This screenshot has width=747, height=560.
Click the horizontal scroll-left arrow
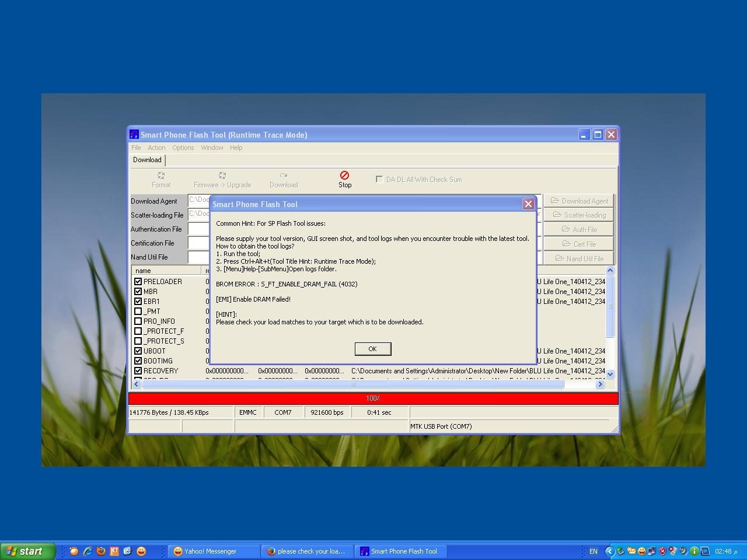coord(137,384)
